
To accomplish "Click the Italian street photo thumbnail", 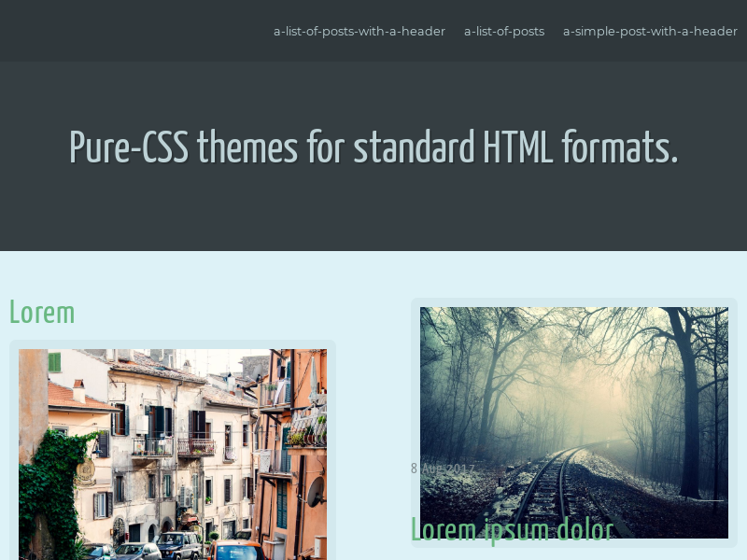I will point(173,454).
